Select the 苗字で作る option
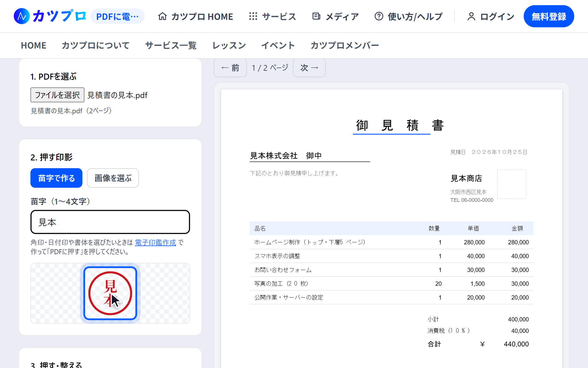Viewport: 588px width, 368px height. coord(56,178)
